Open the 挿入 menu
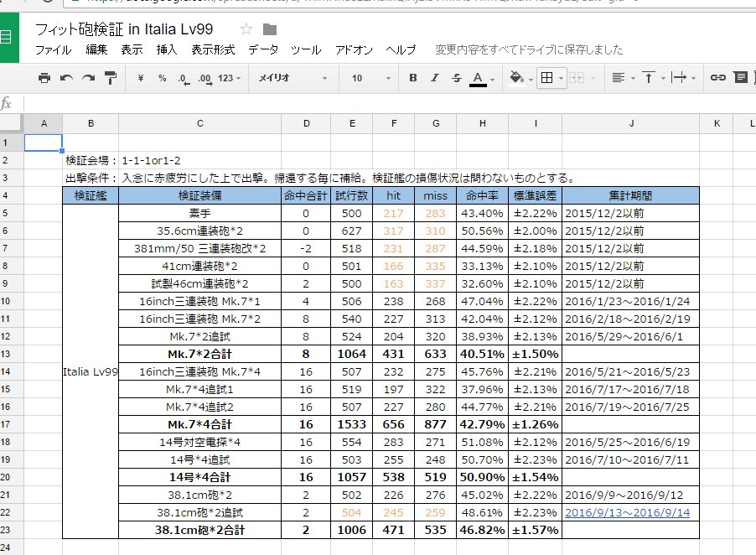The height and width of the screenshot is (555, 756). click(x=167, y=49)
